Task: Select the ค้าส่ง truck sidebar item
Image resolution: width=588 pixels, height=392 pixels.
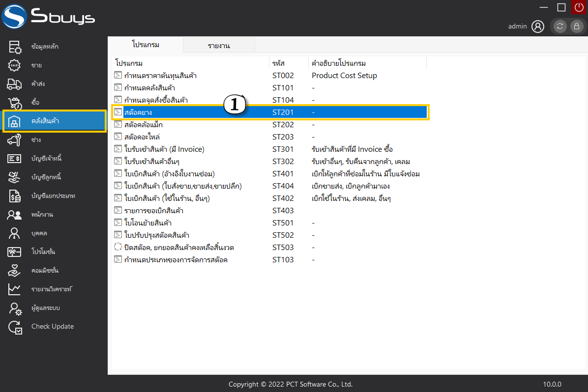Action: [x=38, y=84]
